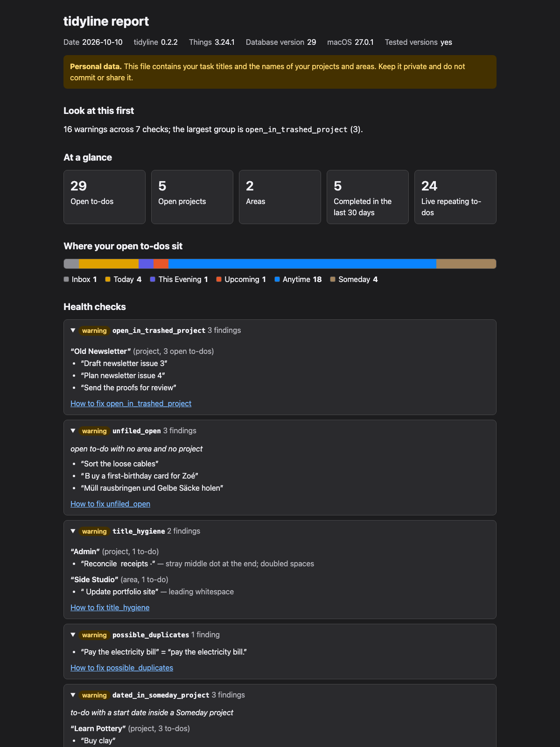
Task: Click the tidyline 0.2.2 version text
Action: point(155,42)
